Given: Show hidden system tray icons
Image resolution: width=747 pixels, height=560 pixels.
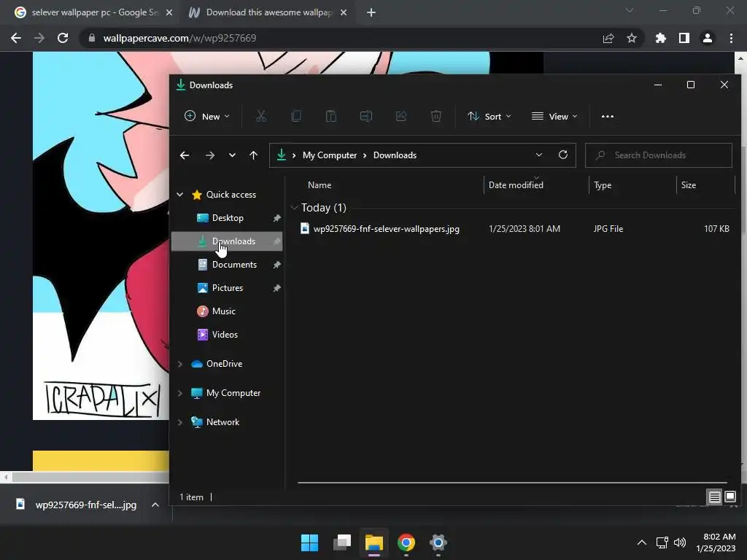Looking at the screenshot, I should [642, 542].
